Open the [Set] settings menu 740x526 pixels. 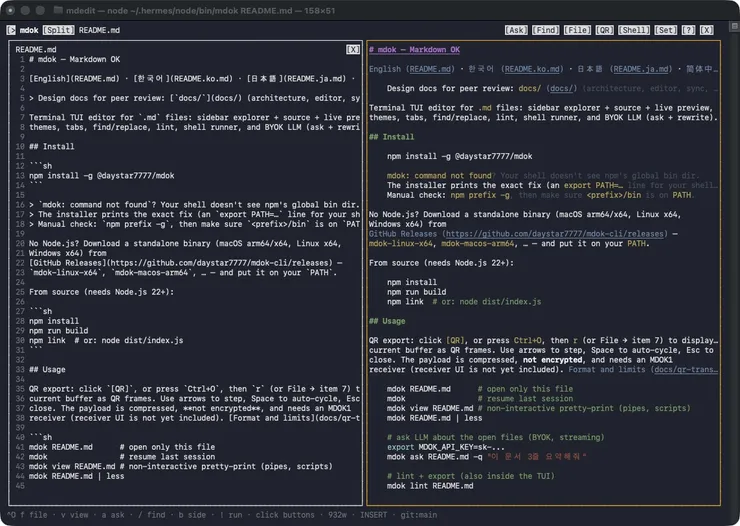click(665, 30)
